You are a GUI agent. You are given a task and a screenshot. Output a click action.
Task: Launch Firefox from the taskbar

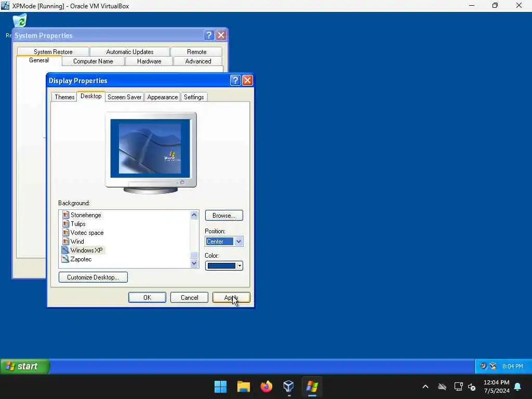pos(267,387)
